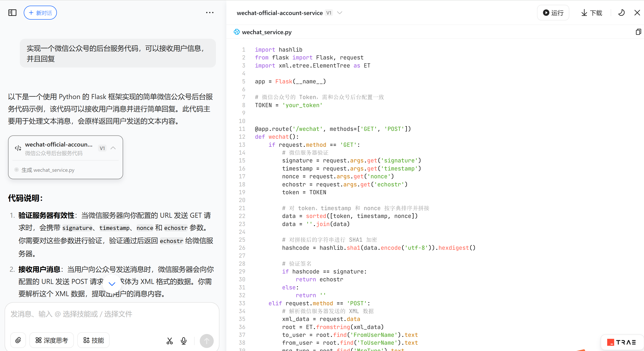Screen dimensions: 644x351
Task: Jump to bottom with the down chevron
Action: [112, 284]
